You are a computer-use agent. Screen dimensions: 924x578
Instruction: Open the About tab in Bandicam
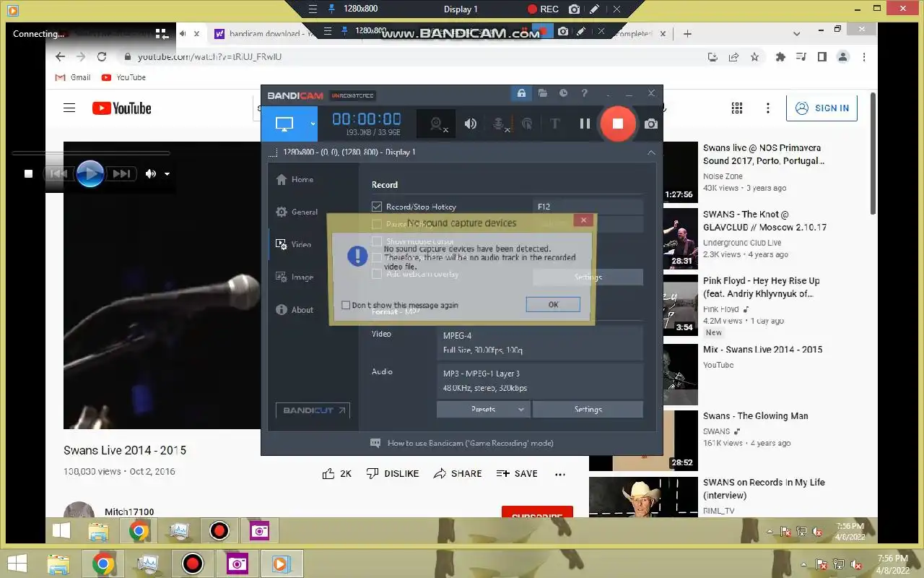pyautogui.click(x=295, y=310)
